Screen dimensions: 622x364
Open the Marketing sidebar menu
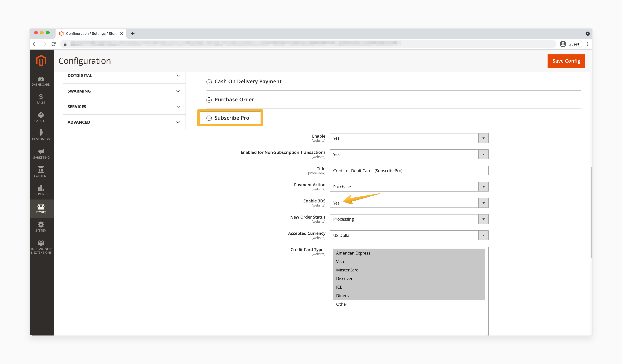pos(41,154)
